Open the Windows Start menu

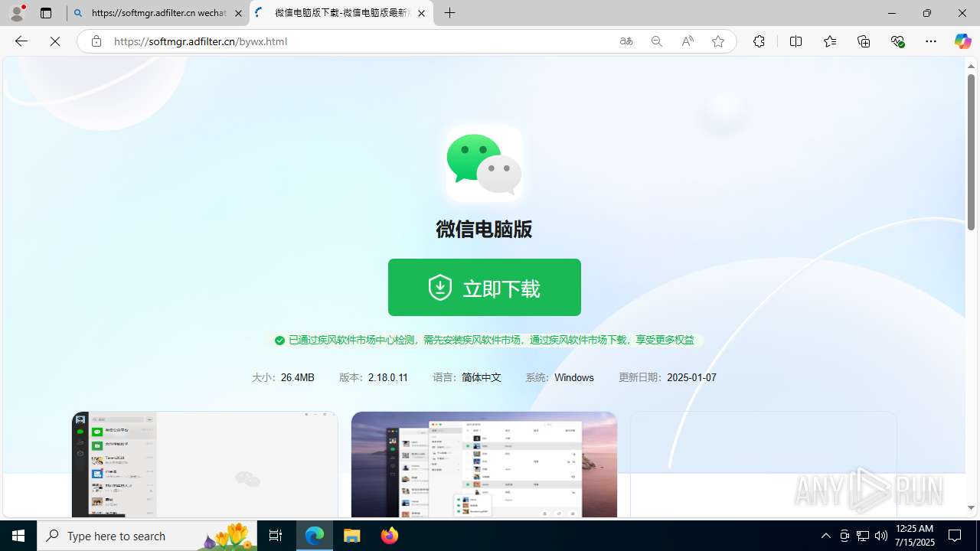click(18, 536)
